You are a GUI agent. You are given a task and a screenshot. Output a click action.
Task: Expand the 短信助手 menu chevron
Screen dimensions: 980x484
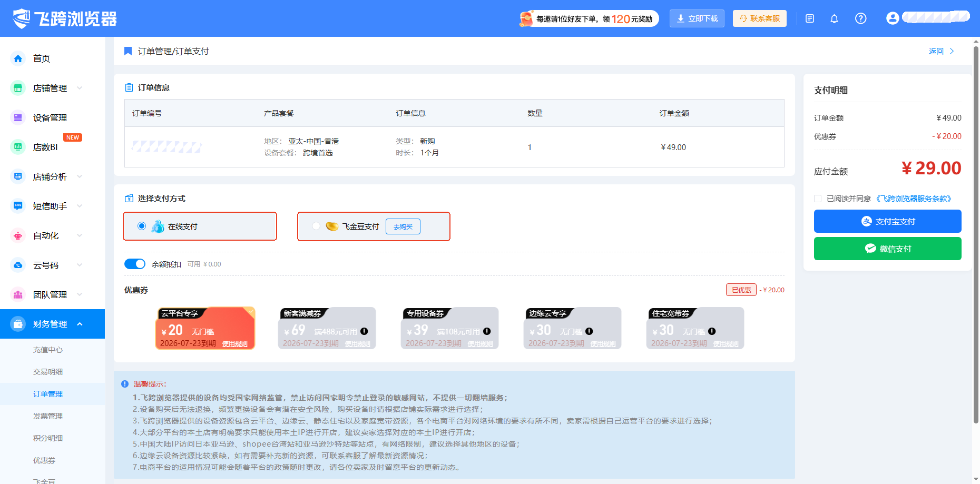point(80,206)
